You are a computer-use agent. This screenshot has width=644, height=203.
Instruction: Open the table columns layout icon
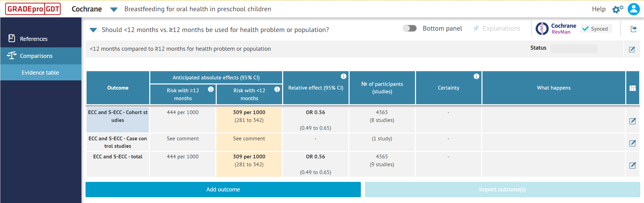pos(632,88)
